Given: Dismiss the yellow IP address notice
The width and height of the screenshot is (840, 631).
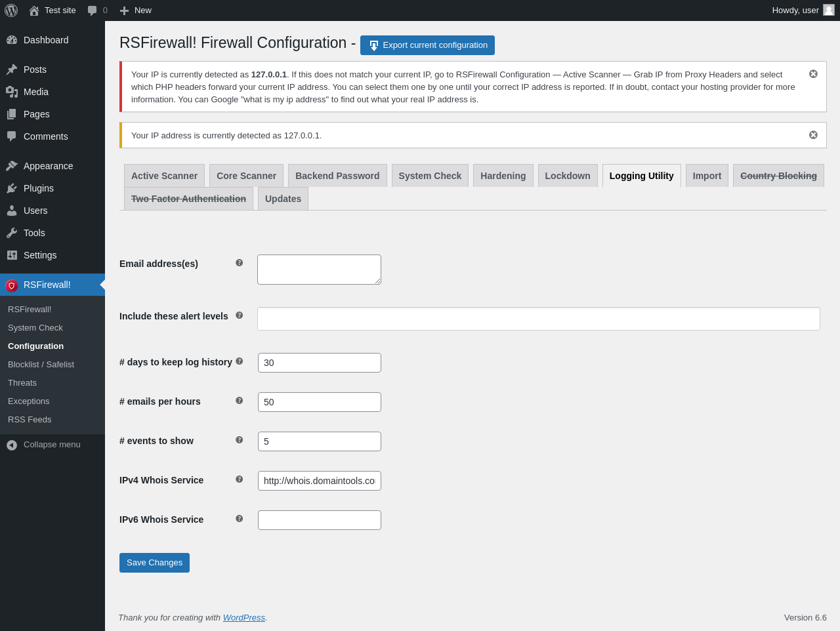Looking at the screenshot, I should coord(813,135).
